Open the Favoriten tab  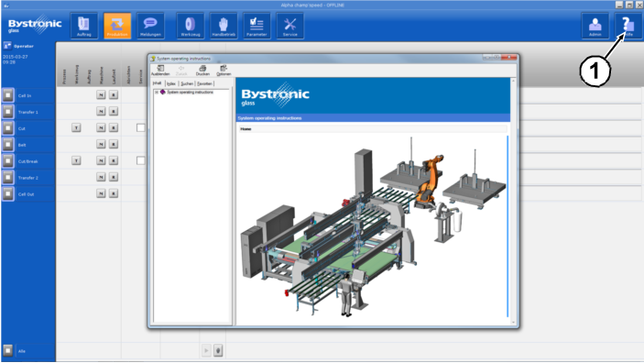click(204, 83)
